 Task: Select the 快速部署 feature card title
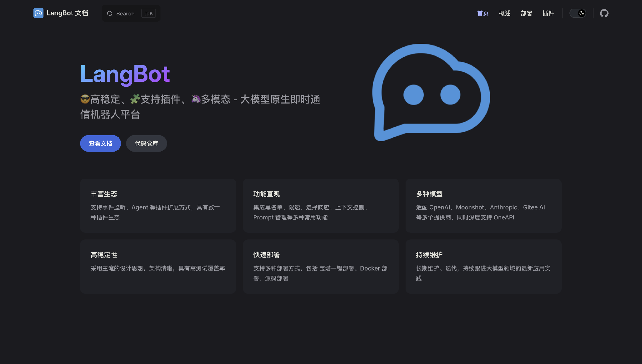point(266,255)
